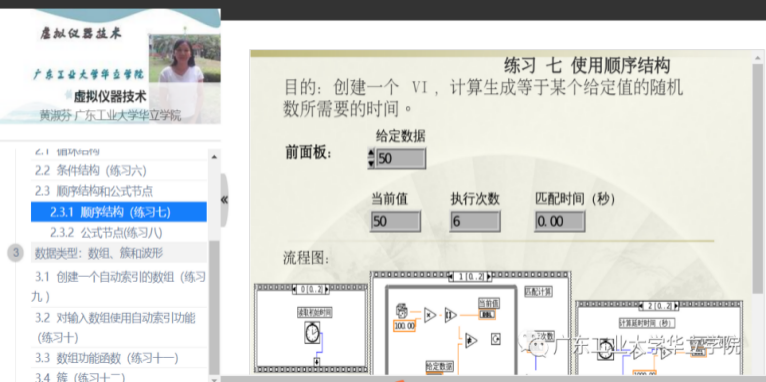Click the 计算延时时间 (秒) label
The height and width of the screenshot is (382, 766).
tap(647, 323)
